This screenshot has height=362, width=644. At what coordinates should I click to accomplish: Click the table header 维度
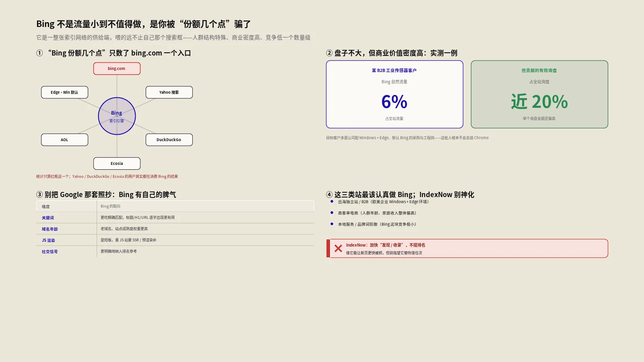pos(46,206)
